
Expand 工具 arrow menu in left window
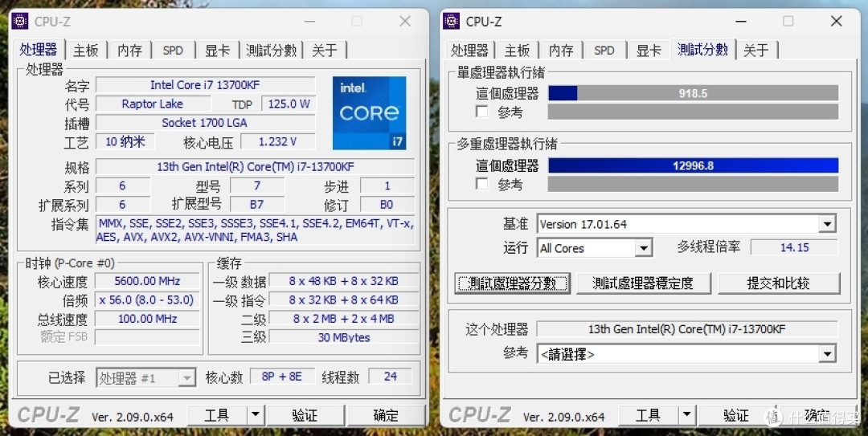click(x=256, y=415)
